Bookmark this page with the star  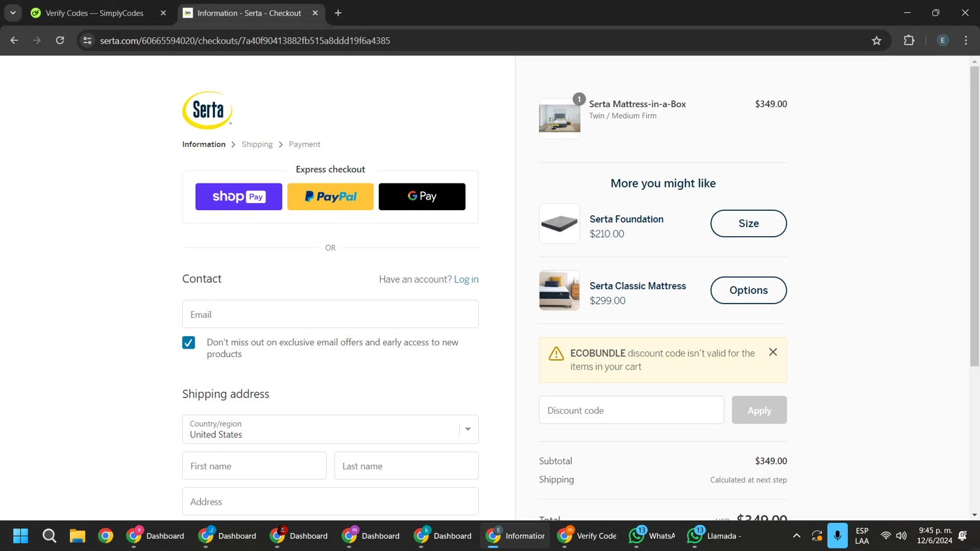pyautogui.click(x=877, y=40)
